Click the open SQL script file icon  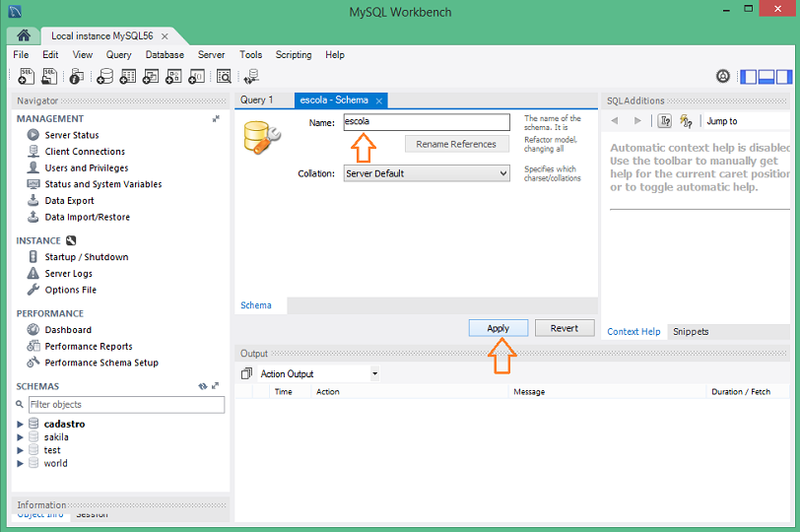pos(48,76)
